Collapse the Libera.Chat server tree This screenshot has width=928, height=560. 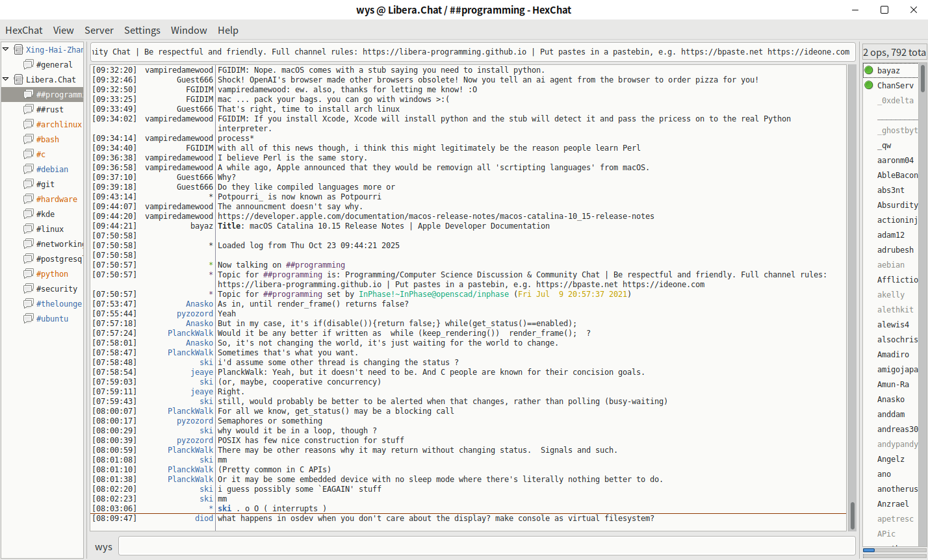[6, 79]
